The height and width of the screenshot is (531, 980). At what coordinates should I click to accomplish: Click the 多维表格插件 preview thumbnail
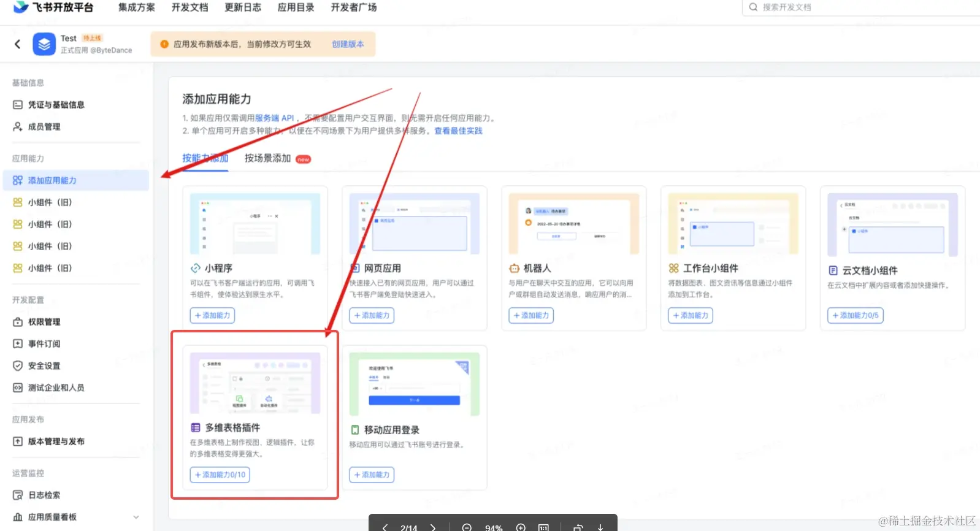[255, 383]
